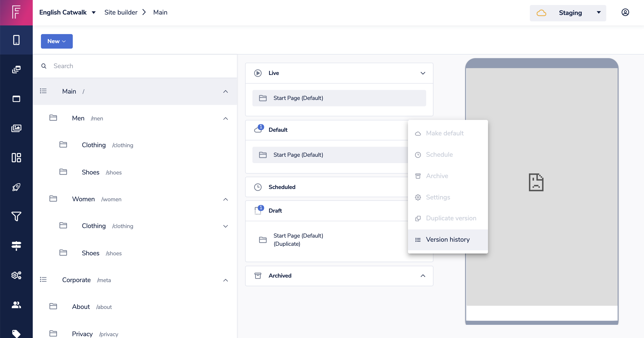Select Version history from context menu
The height and width of the screenshot is (338, 644).
point(448,240)
